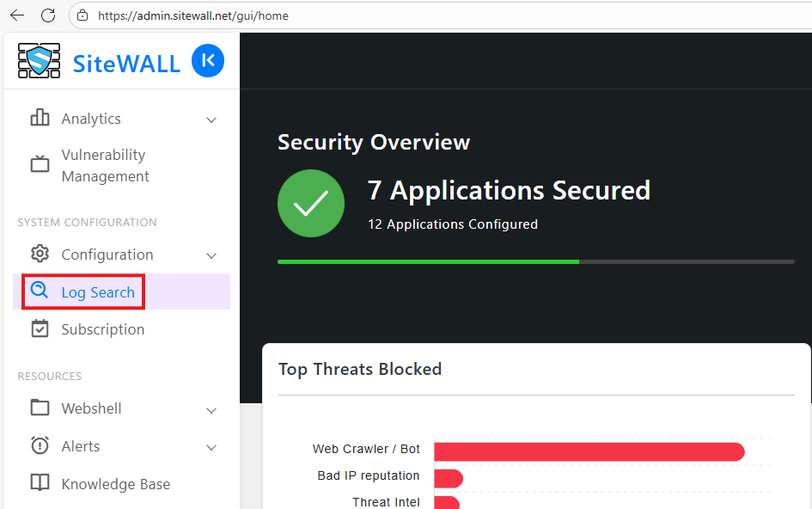Viewport: 812px width, 509px height.
Task: Expand the Configuration submenu chevron
Action: point(211,255)
